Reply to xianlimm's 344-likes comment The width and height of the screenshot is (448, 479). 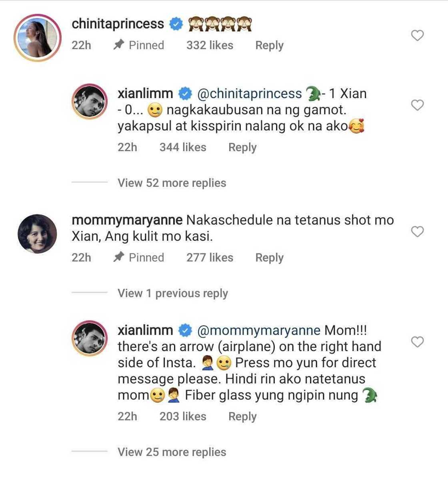242,147
